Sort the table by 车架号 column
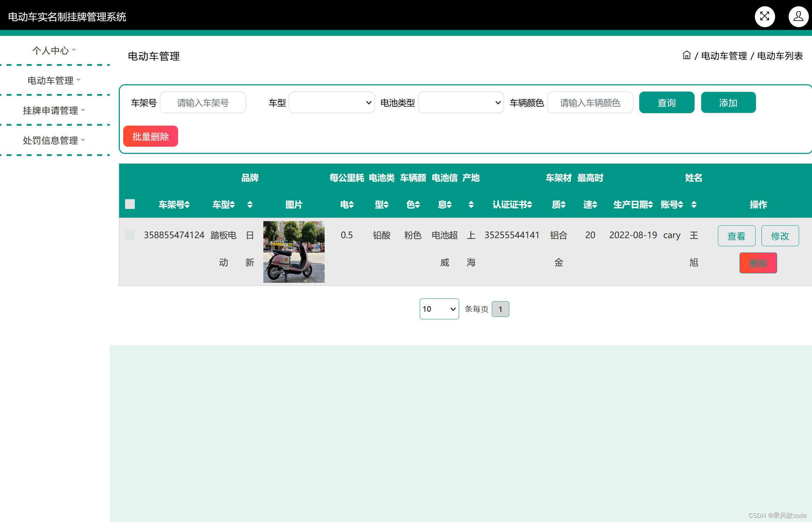This screenshot has width=812, height=522. pos(188,204)
